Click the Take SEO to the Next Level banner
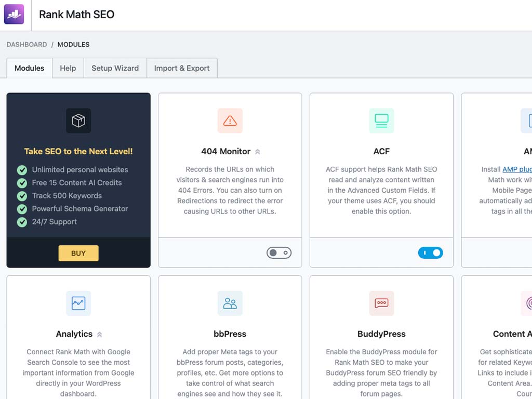 (78, 151)
